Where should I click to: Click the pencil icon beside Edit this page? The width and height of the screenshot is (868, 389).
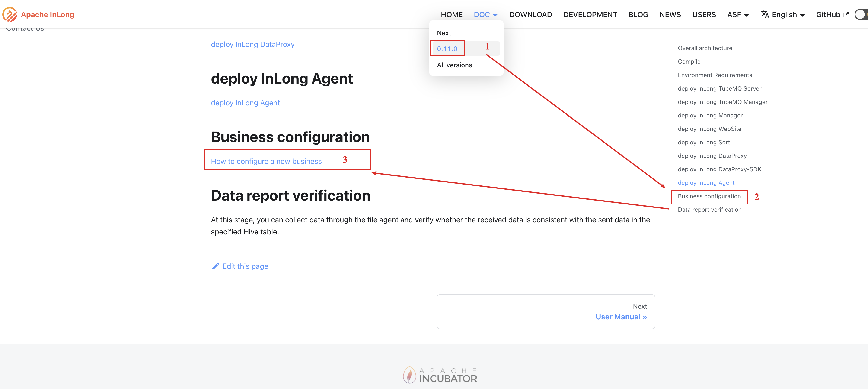215,266
